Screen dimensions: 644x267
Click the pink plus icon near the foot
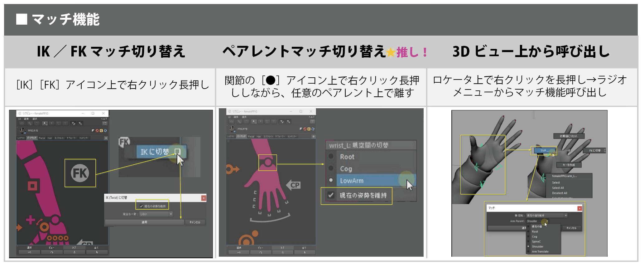tap(30, 220)
